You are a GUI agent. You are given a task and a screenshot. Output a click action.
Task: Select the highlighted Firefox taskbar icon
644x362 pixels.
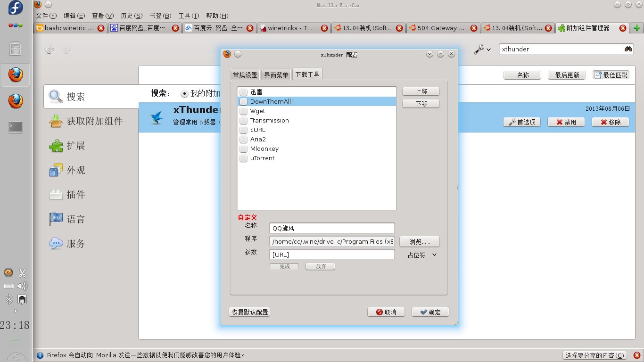pos(16,75)
